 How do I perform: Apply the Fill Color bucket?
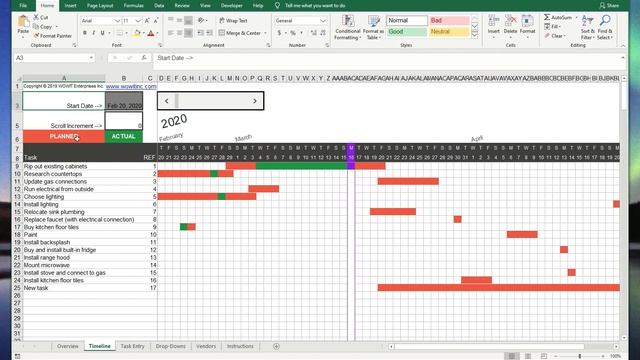[x=137, y=33]
